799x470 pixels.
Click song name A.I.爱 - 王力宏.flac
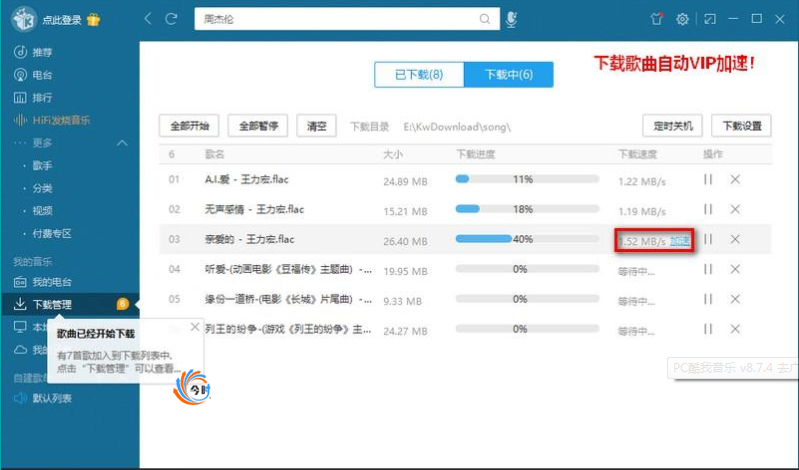coord(247,179)
